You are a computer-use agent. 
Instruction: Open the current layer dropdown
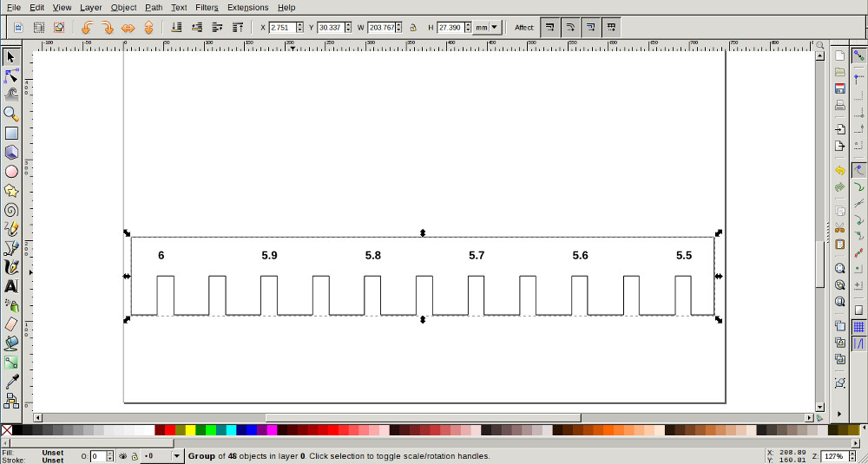[x=163, y=456]
